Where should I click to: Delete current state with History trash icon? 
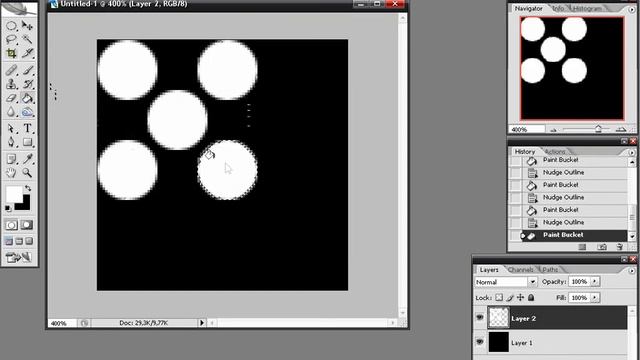[620, 247]
